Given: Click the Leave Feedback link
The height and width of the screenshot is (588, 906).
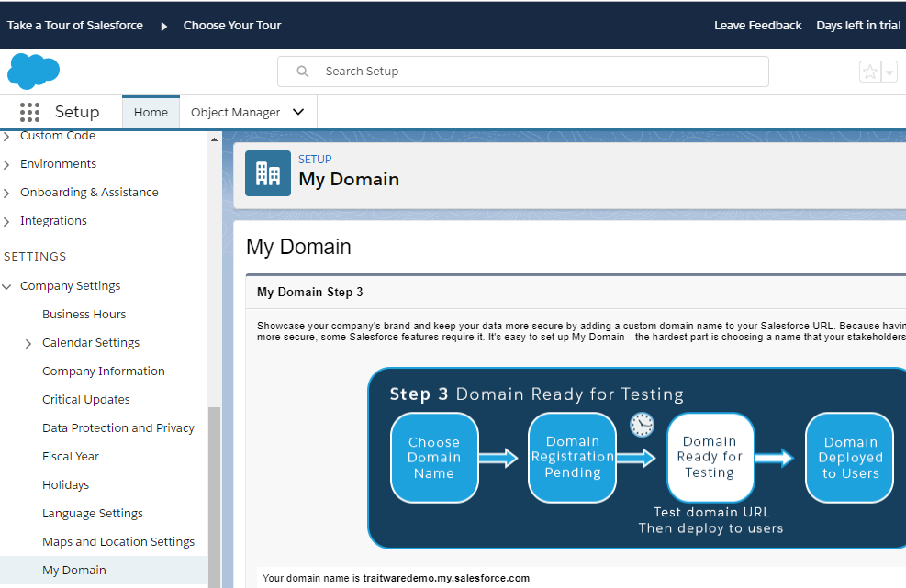Looking at the screenshot, I should [x=757, y=26].
